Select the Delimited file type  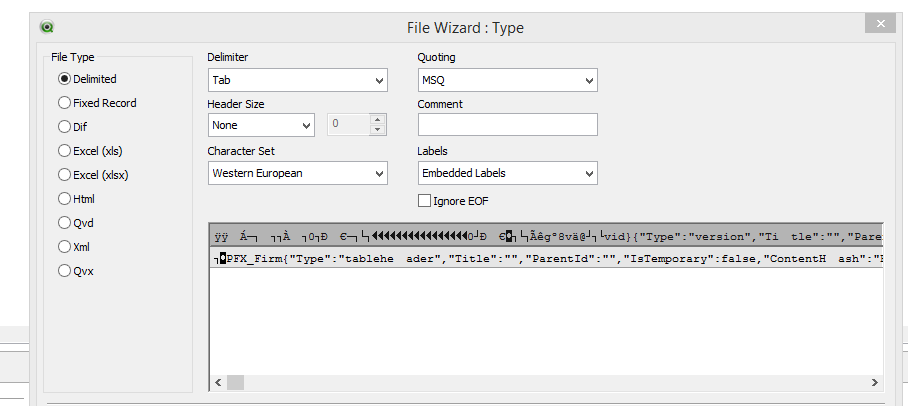(x=65, y=79)
